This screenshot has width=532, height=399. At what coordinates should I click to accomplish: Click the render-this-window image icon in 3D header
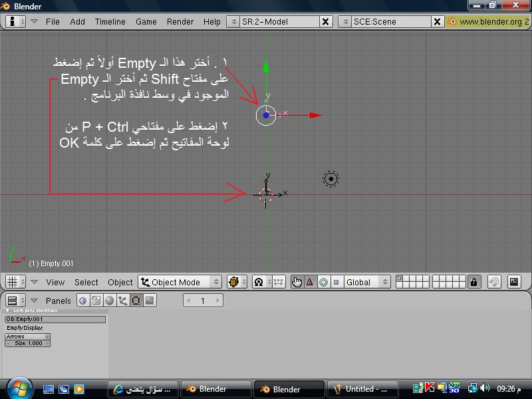(x=514, y=282)
